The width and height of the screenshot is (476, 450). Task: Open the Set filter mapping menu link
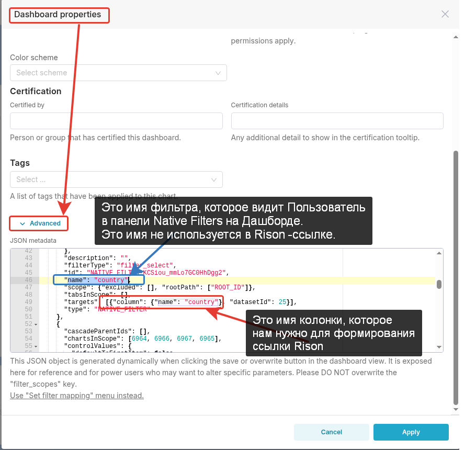(x=76, y=395)
